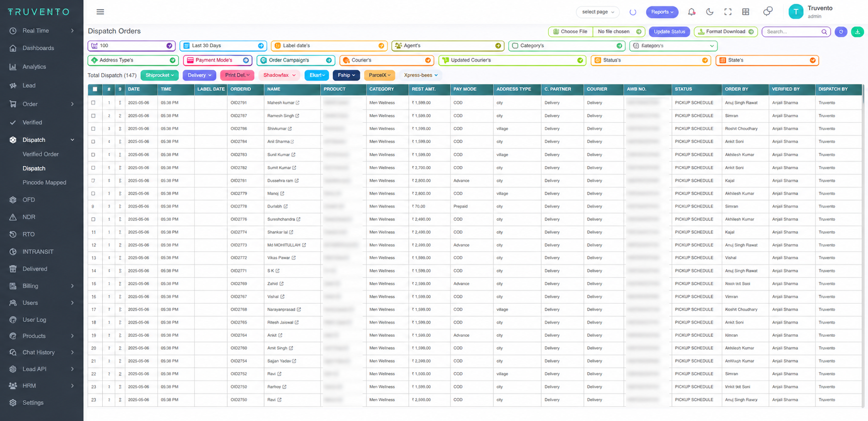Expand the Real Time sidebar menu
Viewport: 868px width, 421px height.
[x=41, y=31]
